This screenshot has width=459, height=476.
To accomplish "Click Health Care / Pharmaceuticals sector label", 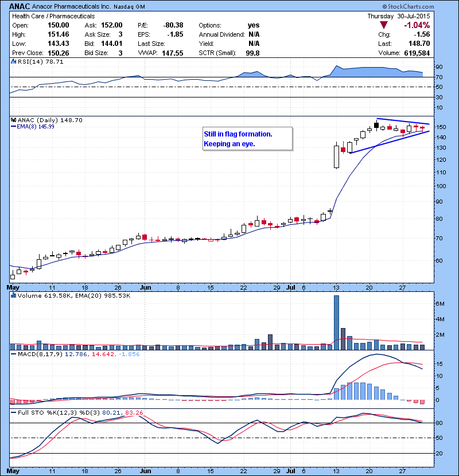I will tap(53, 16).
